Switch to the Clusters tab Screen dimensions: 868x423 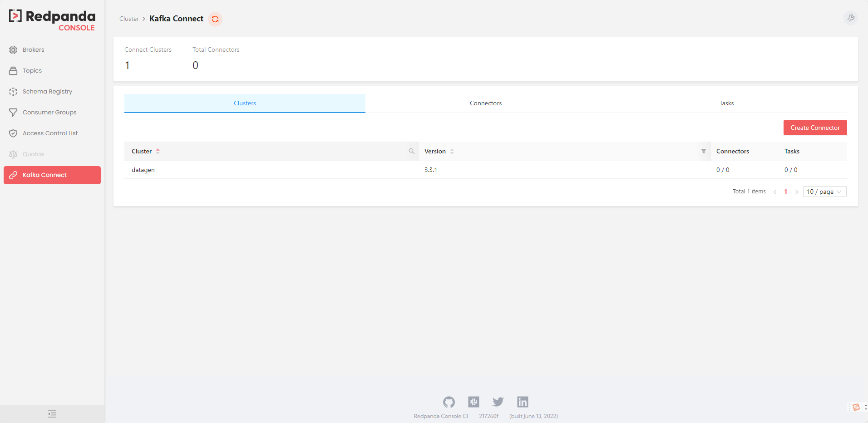245,103
